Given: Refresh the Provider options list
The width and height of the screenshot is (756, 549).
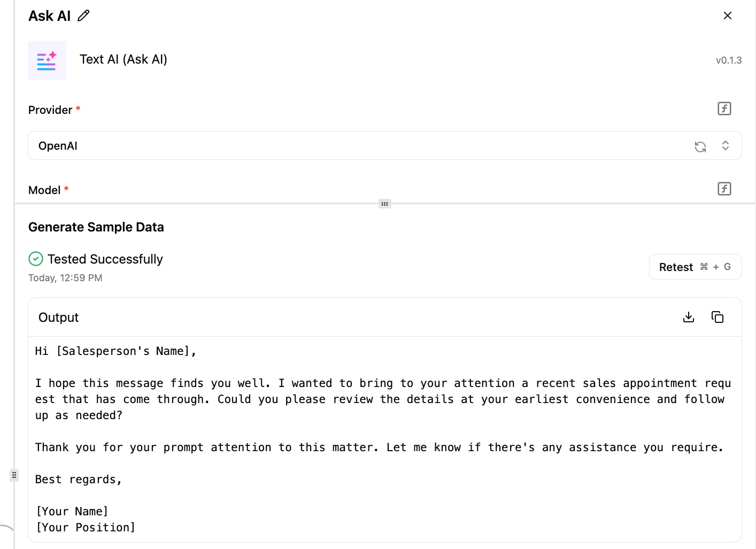Looking at the screenshot, I should click(700, 146).
